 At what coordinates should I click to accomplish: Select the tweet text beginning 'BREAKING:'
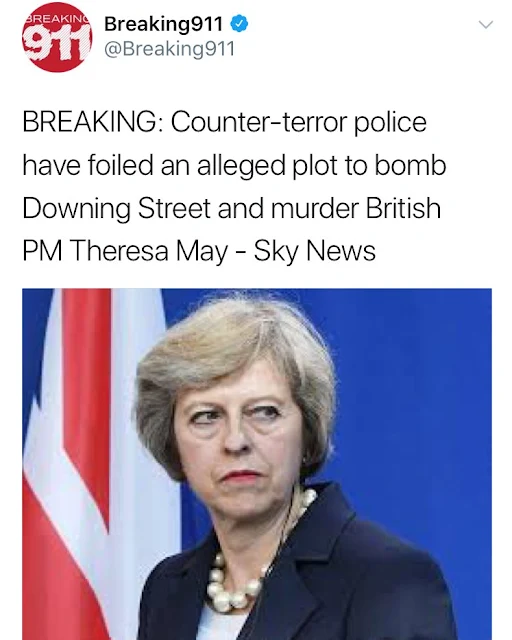click(234, 186)
